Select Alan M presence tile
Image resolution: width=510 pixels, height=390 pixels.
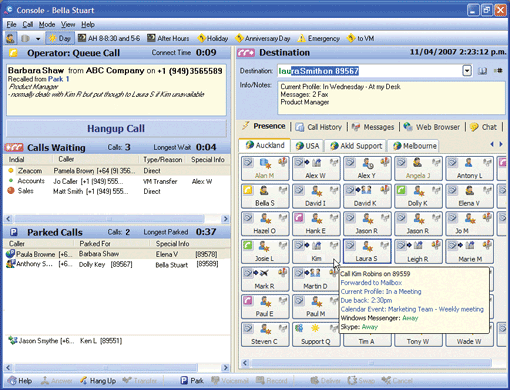(x=265, y=168)
